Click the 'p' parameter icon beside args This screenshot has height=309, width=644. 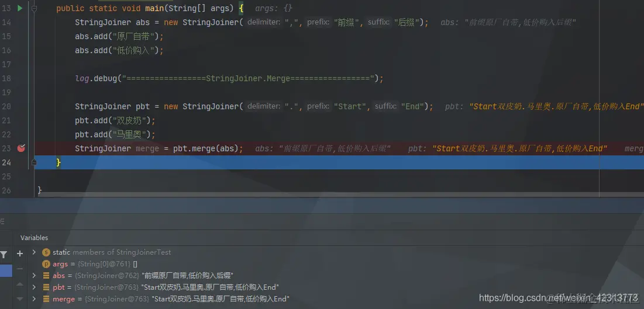pyautogui.click(x=46, y=264)
